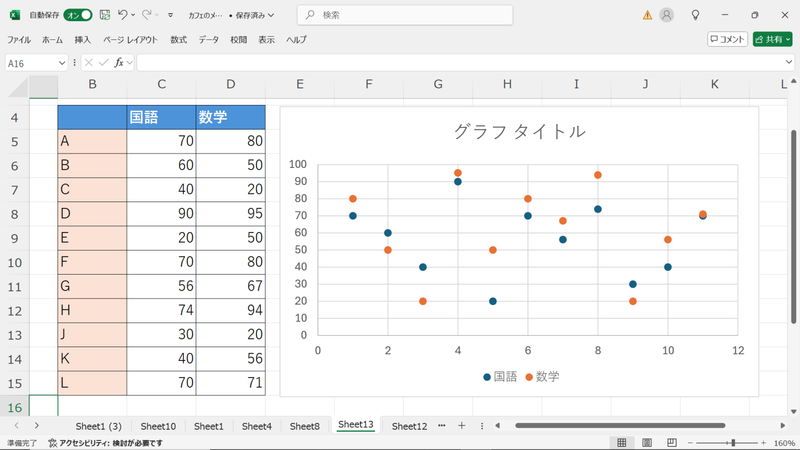Click the accessibility status アクセシビリティ: 検討が必要です
The image size is (800, 450).
tap(106, 443)
